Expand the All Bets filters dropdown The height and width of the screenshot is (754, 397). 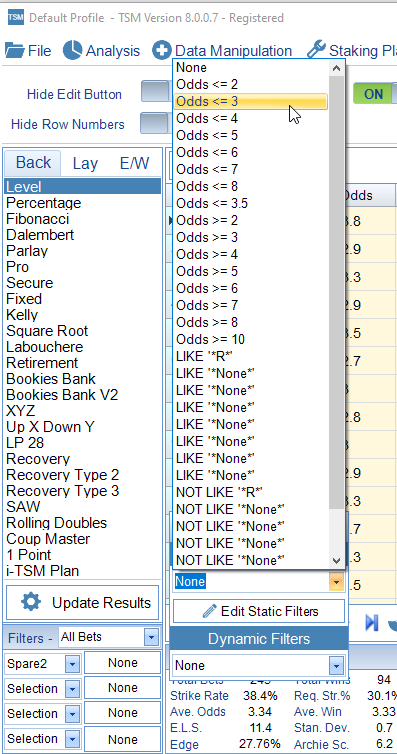(x=151, y=638)
